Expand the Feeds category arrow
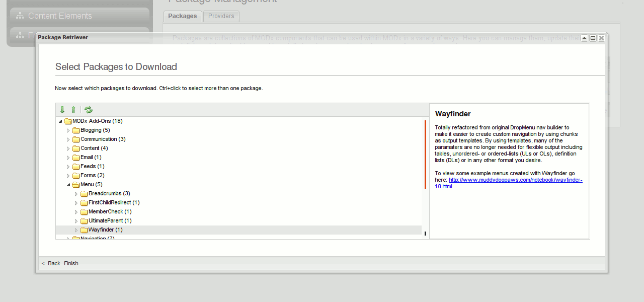 point(68,167)
